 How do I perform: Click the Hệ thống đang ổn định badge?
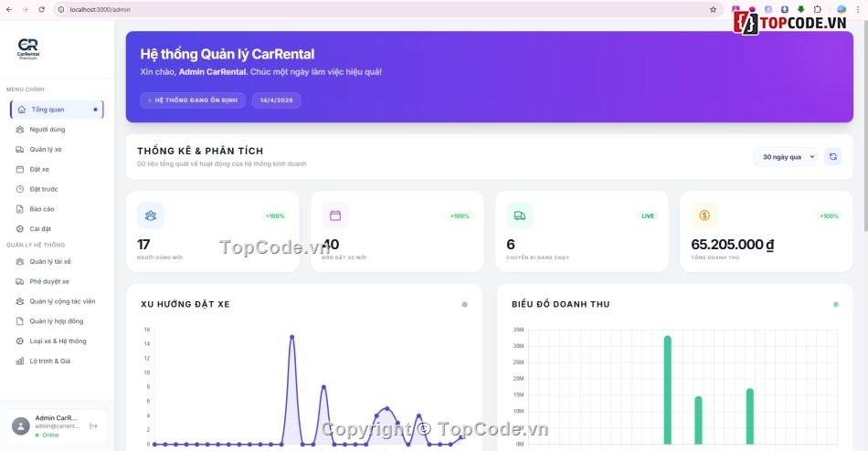click(x=193, y=100)
